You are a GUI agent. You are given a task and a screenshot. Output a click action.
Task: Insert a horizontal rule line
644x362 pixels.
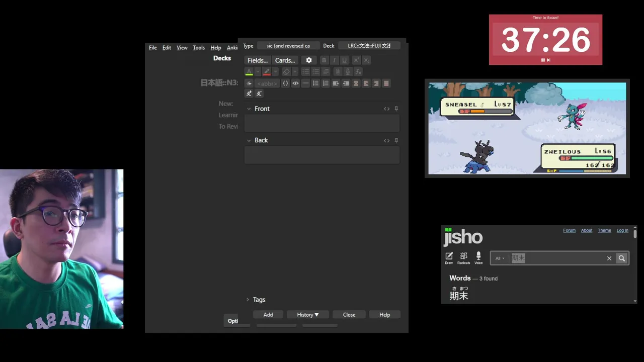click(x=305, y=83)
